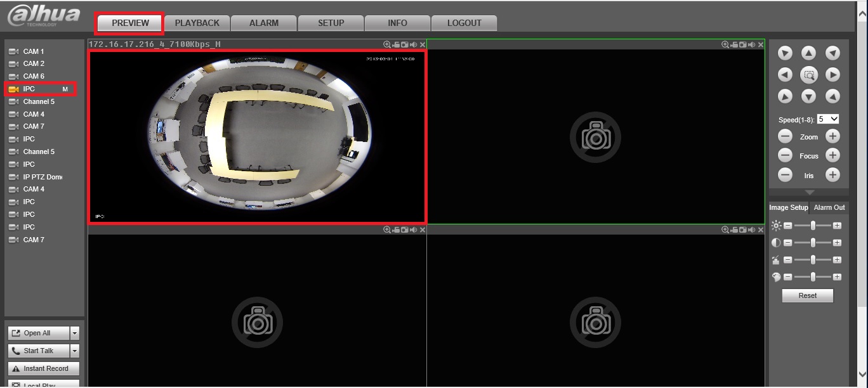Viewport: 868px width, 388px height.
Task: Start local record on 172.16.17.216 window
Action: coord(396,44)
